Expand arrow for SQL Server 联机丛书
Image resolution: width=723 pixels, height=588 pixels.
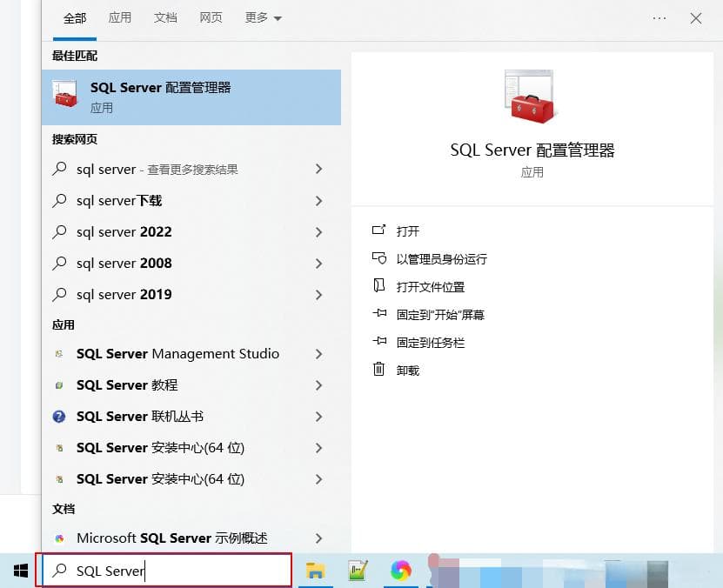tap(318, 417)
